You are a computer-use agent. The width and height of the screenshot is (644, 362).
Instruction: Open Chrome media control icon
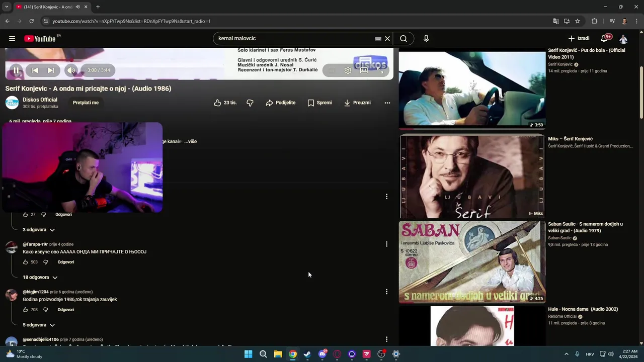(x=612, y=21)
